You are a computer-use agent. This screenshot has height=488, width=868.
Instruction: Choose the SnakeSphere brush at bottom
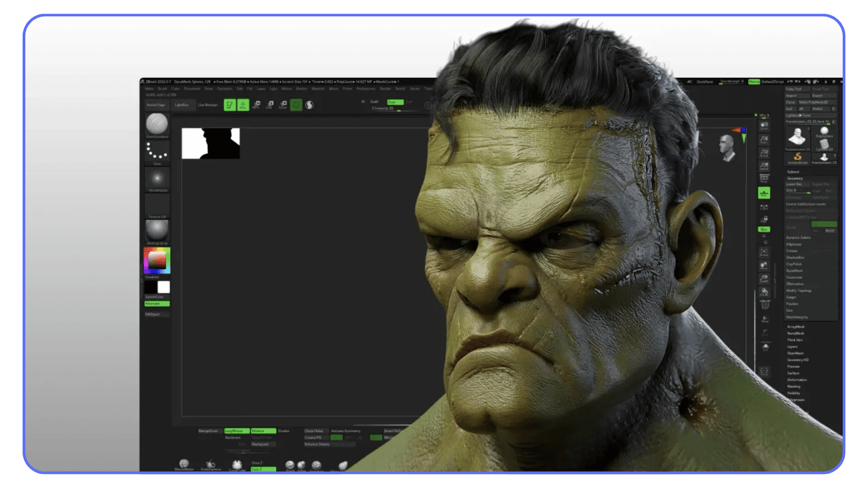211,465
